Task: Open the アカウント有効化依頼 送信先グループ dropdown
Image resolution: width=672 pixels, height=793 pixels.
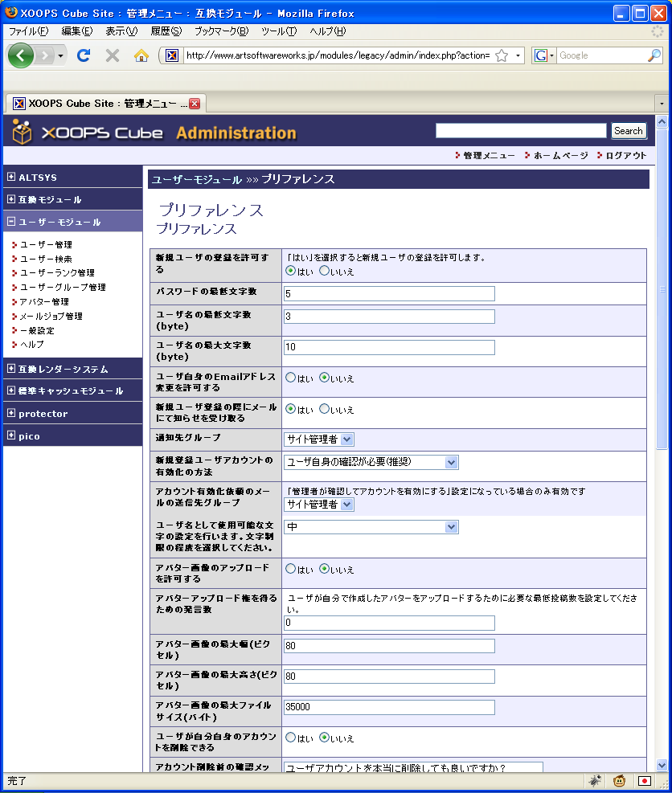Action: (319, 505)
